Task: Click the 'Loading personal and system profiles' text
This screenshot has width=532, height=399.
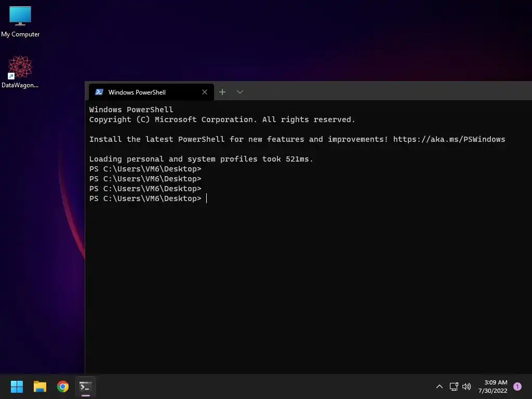Action: (201, 159)
